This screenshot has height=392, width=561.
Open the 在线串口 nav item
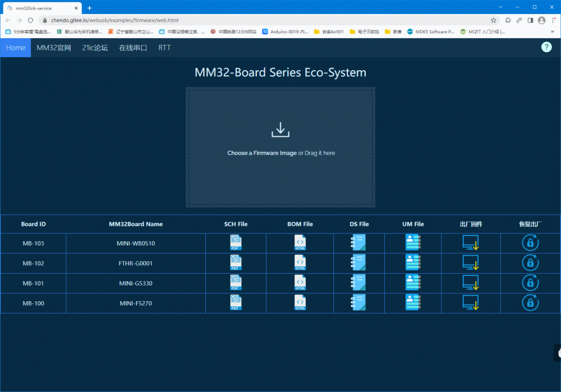[x=133, y=48]
